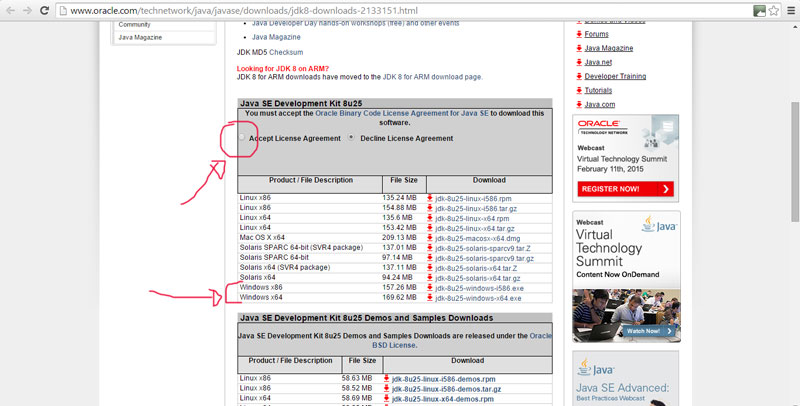Screen dimensions: 800x406
Task: Open JDK 8 for ARM download page link
Action: point(432,77)
